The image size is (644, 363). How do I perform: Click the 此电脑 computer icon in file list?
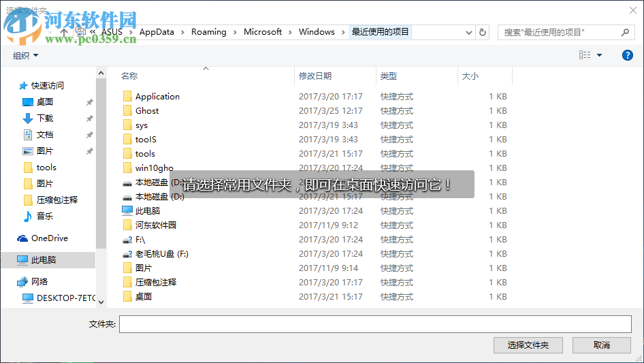(127, 211)
